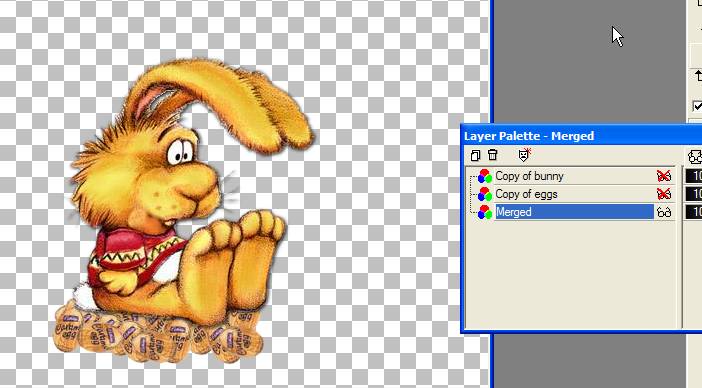Click the glasses tab icon beside the toolbar
The image size is (702, 388).
pyautogui.click(x=695, y=157)
